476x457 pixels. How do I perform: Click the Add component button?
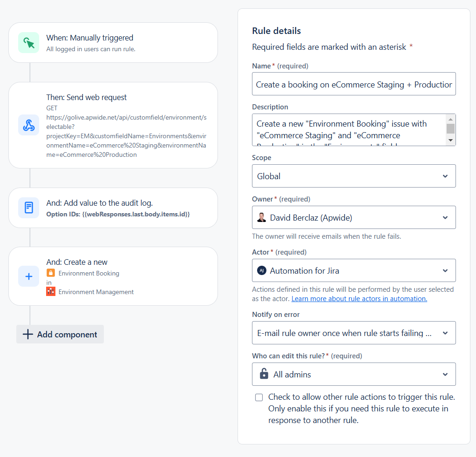(60, 334)
